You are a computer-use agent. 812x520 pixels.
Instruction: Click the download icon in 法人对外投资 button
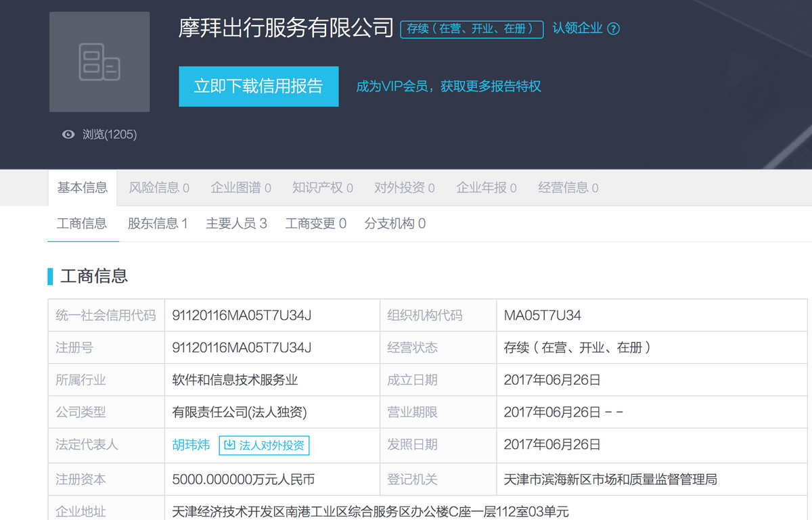coord(229,445)
